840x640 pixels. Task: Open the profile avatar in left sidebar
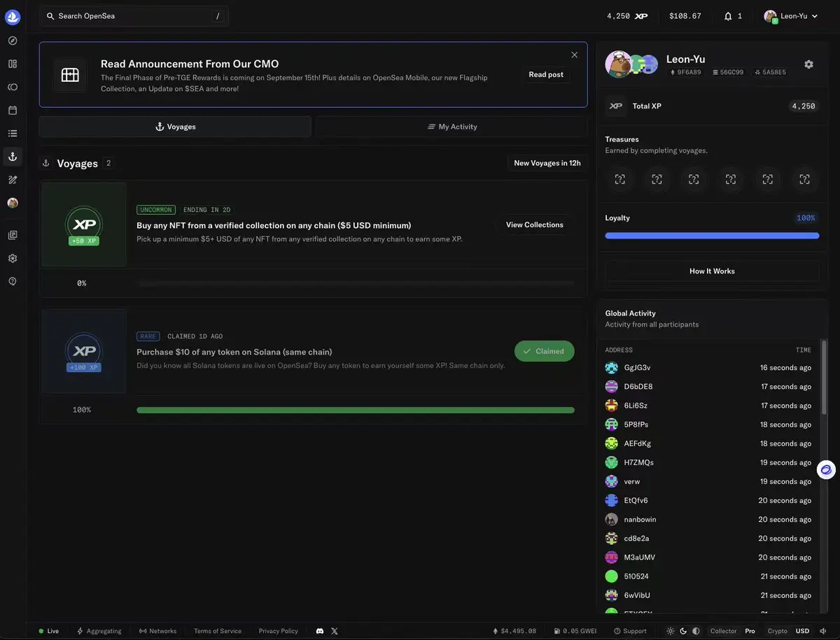(13, 203)
